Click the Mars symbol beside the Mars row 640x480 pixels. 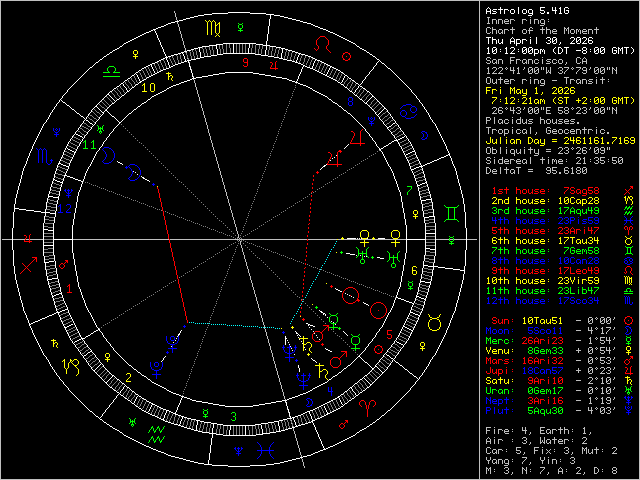(629, 361)
